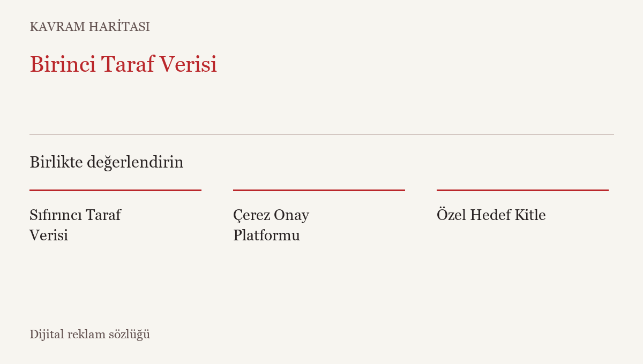
Task: Click the gray divider line under the title
Action: click(x=322, y=134)
